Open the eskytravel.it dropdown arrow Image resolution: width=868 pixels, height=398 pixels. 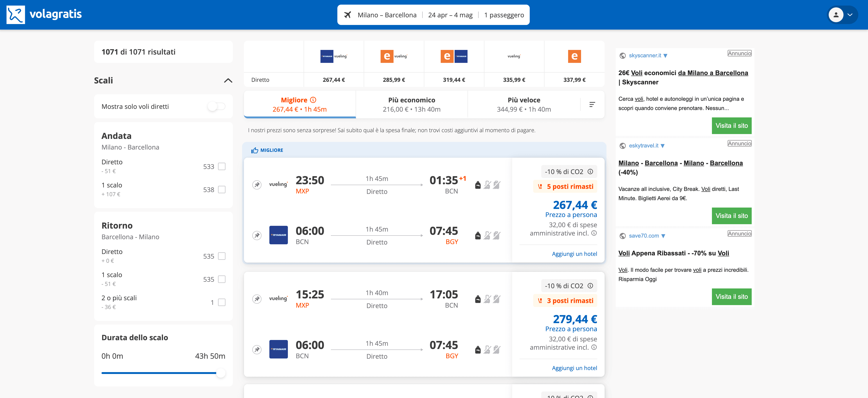pyautogui.click(x=663, y=146)
